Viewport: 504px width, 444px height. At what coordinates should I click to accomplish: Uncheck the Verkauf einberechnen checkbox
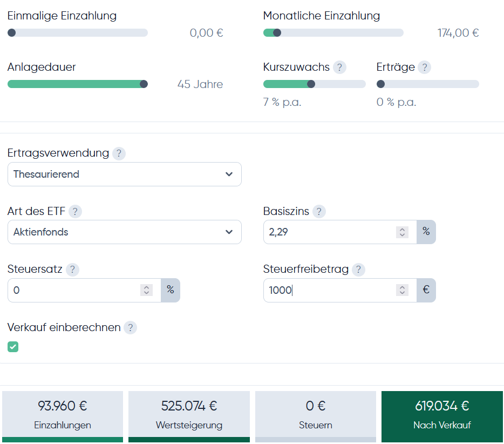point(13,347)
